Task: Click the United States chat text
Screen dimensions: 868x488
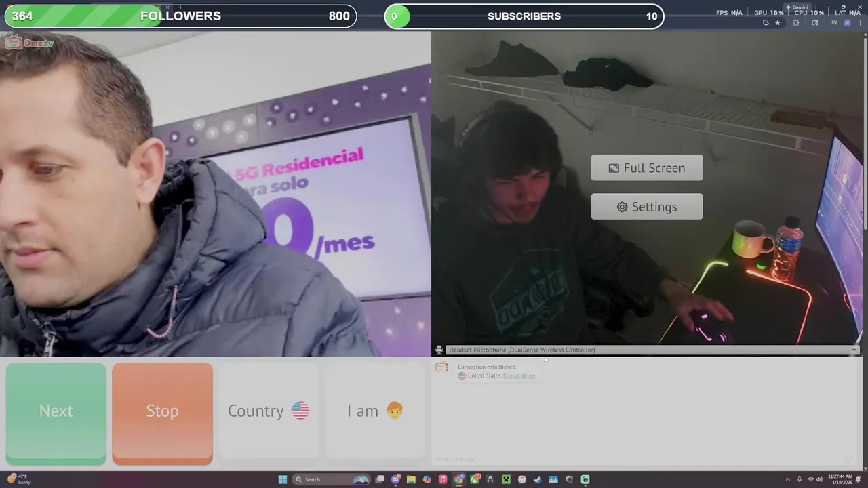Action: [484, 375]
